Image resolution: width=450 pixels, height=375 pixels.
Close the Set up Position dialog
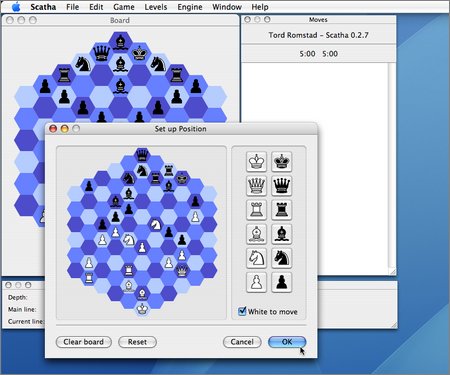click(x=53, y=129)
